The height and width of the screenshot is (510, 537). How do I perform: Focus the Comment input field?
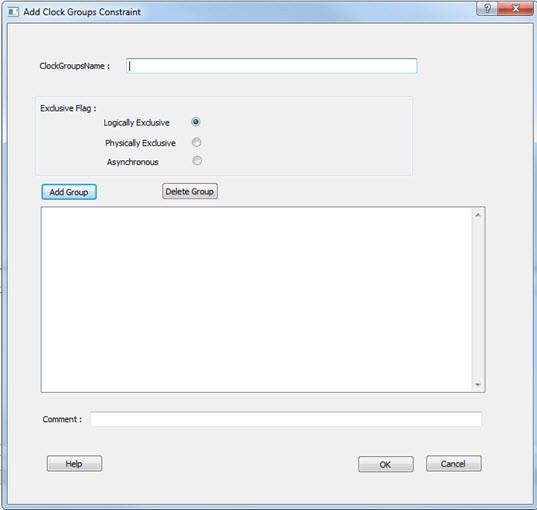[x=286, y=419]
